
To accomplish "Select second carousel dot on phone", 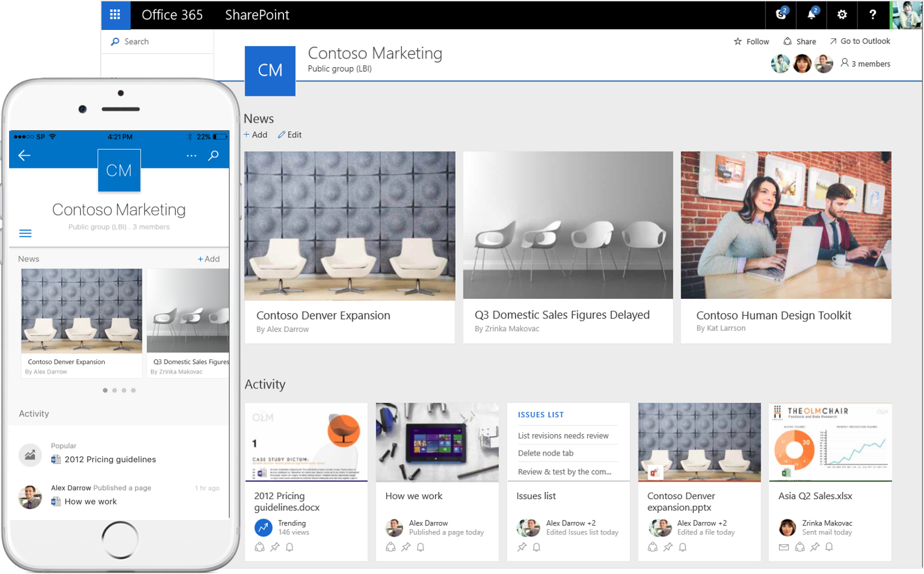I will (114, 390).
